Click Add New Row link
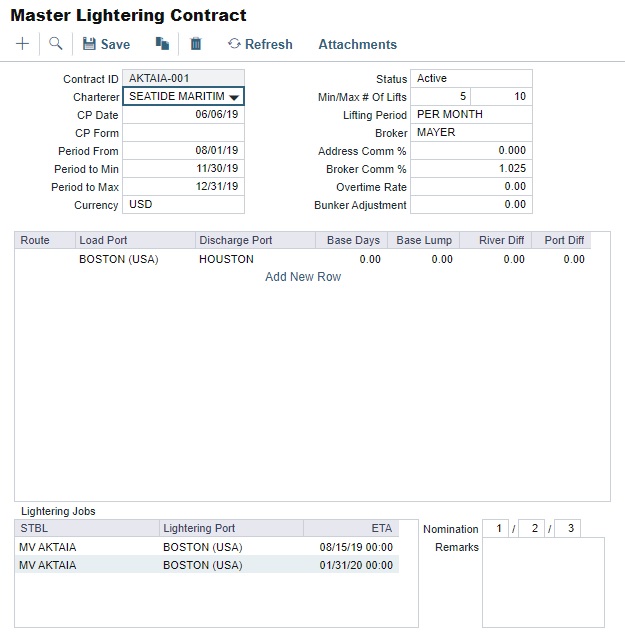 point(302,277)
